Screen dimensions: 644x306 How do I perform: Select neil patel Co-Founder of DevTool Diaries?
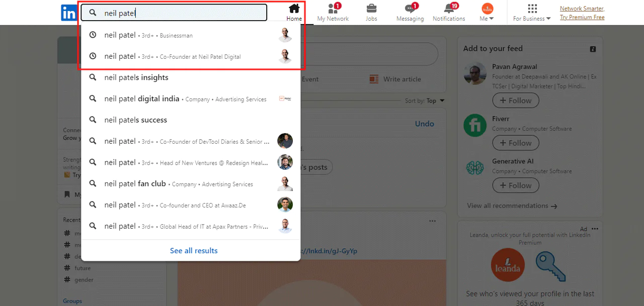click(191, 141)
